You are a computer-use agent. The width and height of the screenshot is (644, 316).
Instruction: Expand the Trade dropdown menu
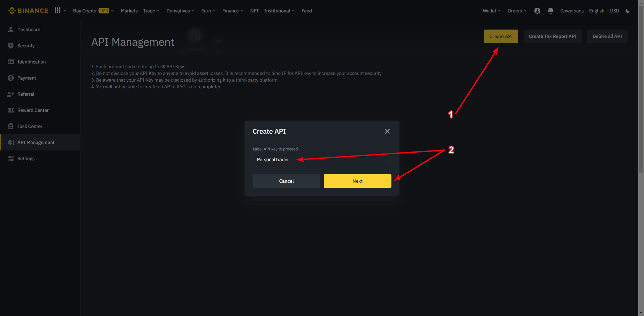click(x=151, y=11)
